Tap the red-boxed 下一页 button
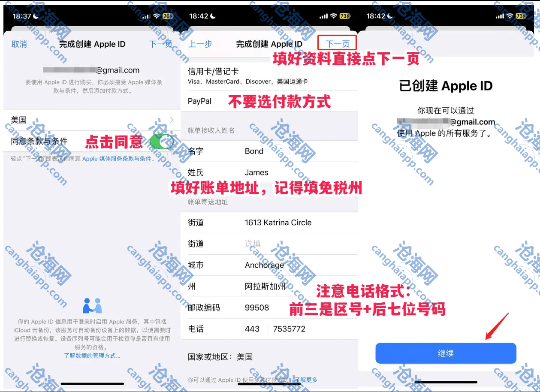540x392 pixels. point(338,44)
